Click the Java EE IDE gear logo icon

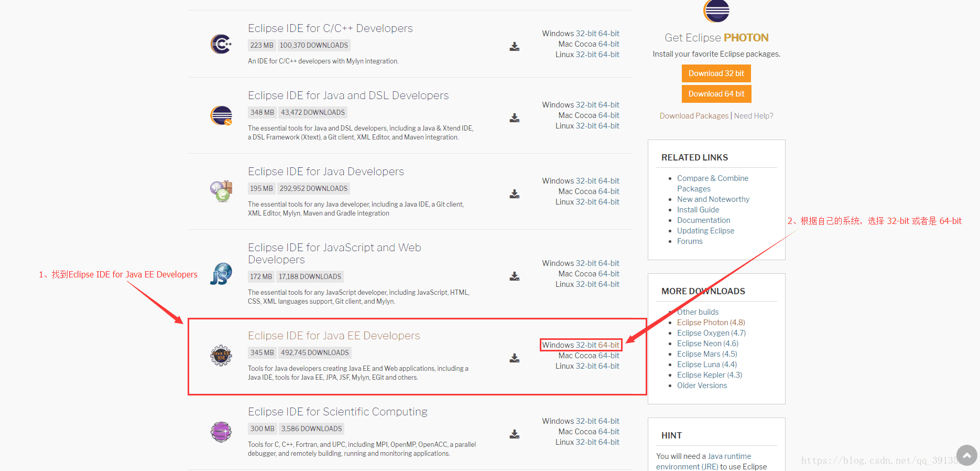[x=221, y=356]
